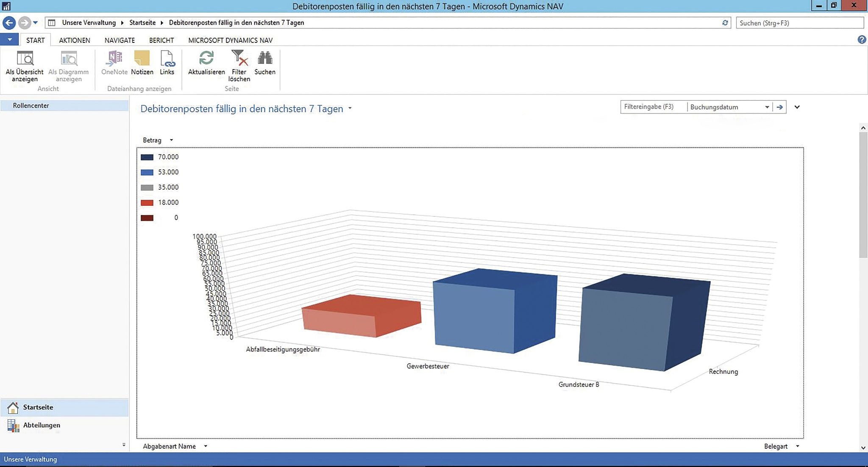Select Rollencenter in the left pane
The height and width of the screenshot is (467, 868).
(31, 105)
